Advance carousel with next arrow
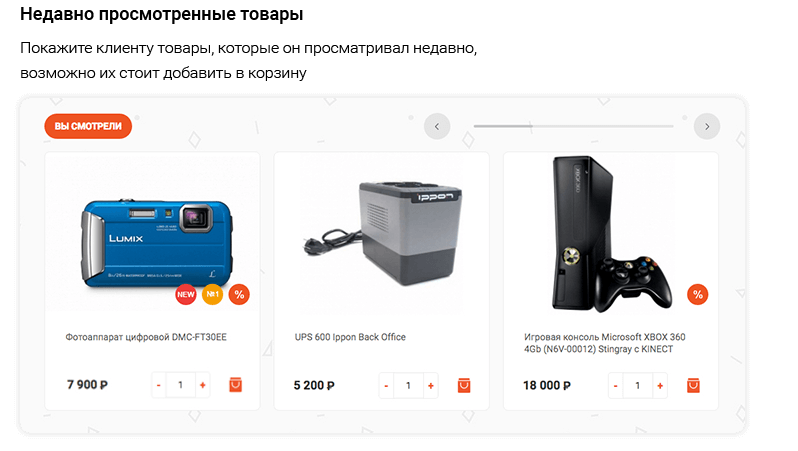Viewport: 798px width, 451px height. [x=707, y=126]
